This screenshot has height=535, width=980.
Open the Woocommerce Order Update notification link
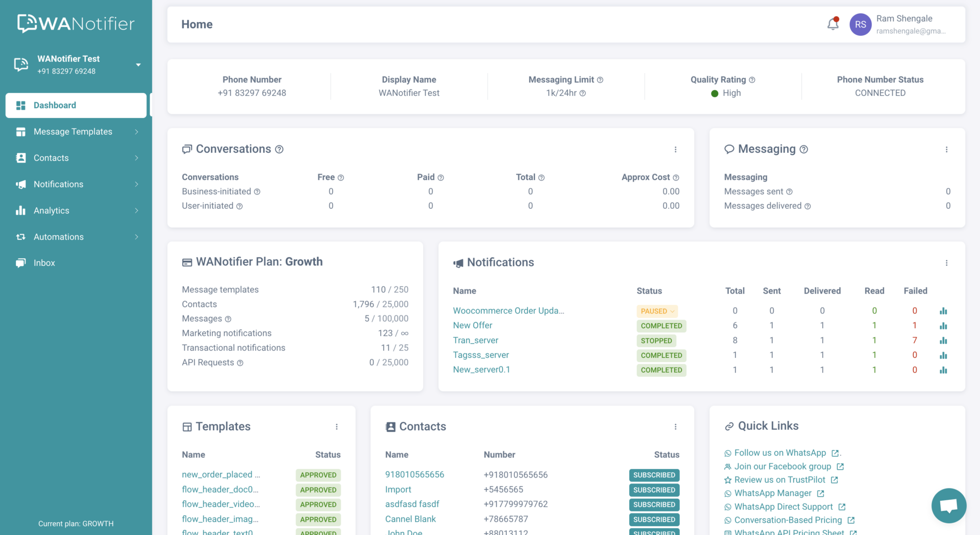(x=508, y=311)
